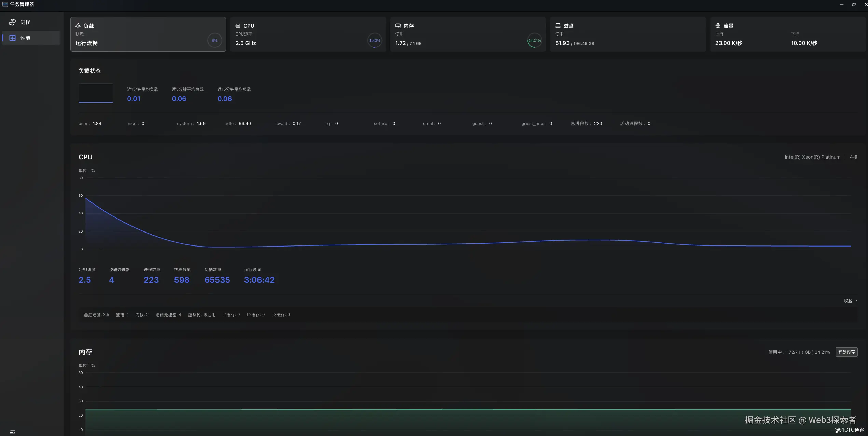
Task: Click the restore window button
Action: (854, 4)
